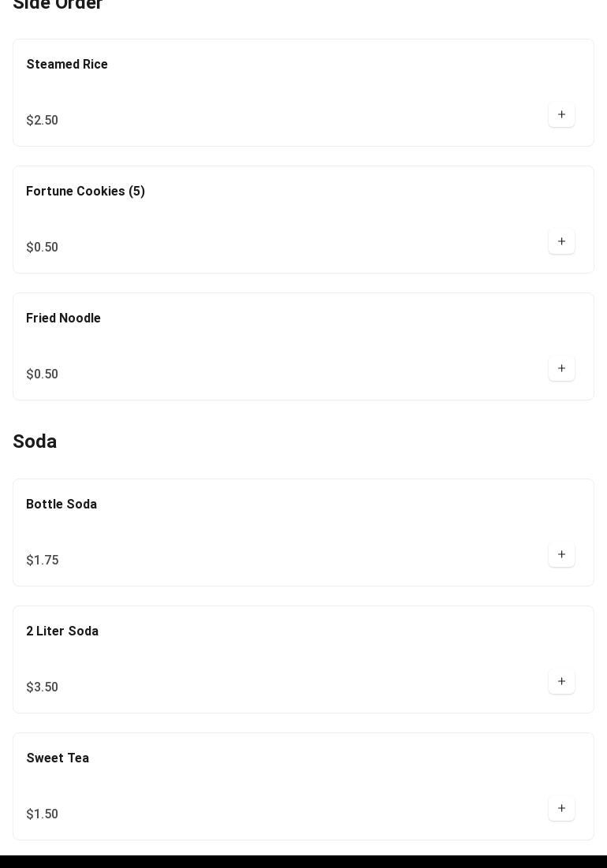
Task: Add Fortune Cookies (5) with plus icon
Action: coord(561,242)
